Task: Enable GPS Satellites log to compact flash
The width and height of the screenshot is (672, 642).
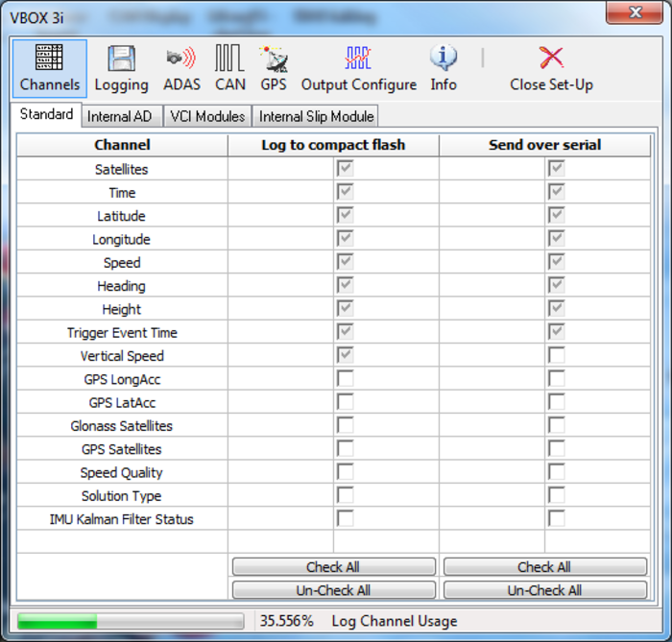Action: point(345,448)
